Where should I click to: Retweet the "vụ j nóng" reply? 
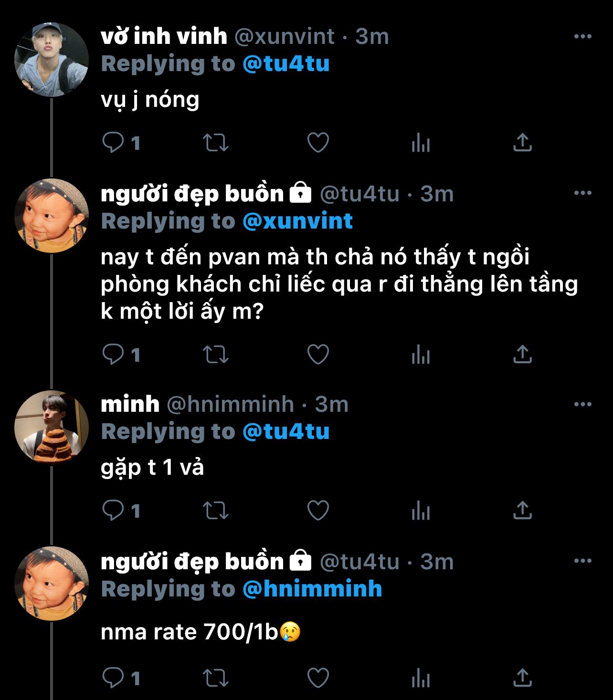(x=216, y=143)
